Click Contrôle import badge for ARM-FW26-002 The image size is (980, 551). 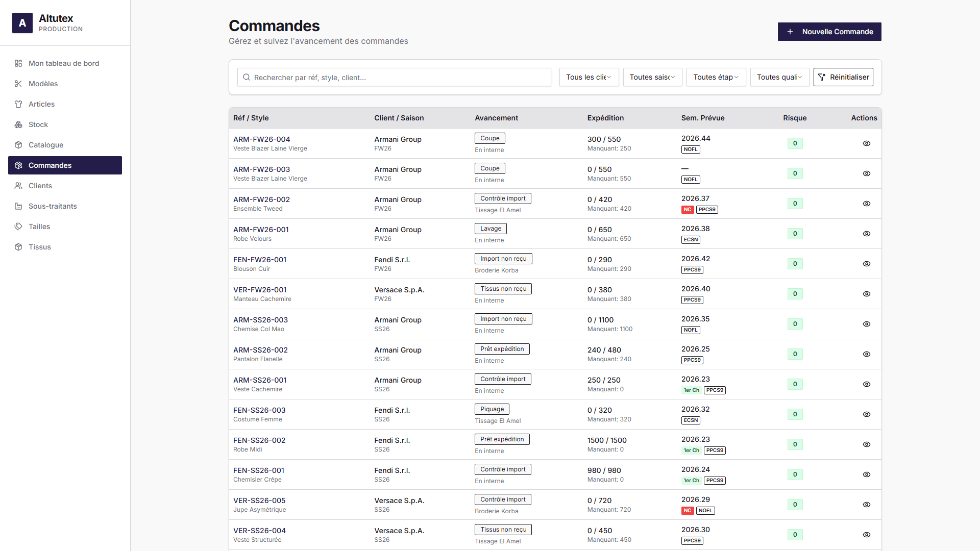pos(503,198)
